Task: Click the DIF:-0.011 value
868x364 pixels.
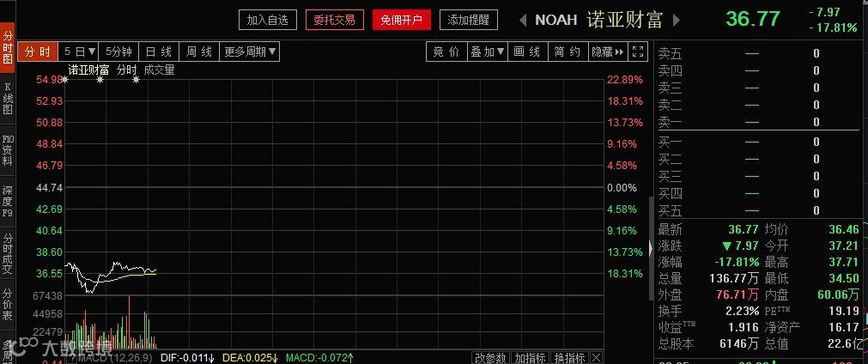Action: click(x=187, y=358)
